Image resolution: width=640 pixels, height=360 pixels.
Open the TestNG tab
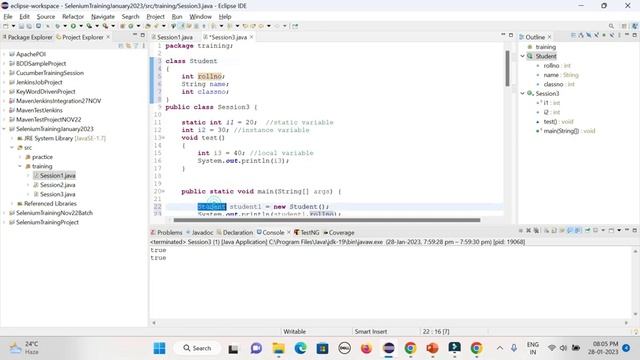point(307,233)
